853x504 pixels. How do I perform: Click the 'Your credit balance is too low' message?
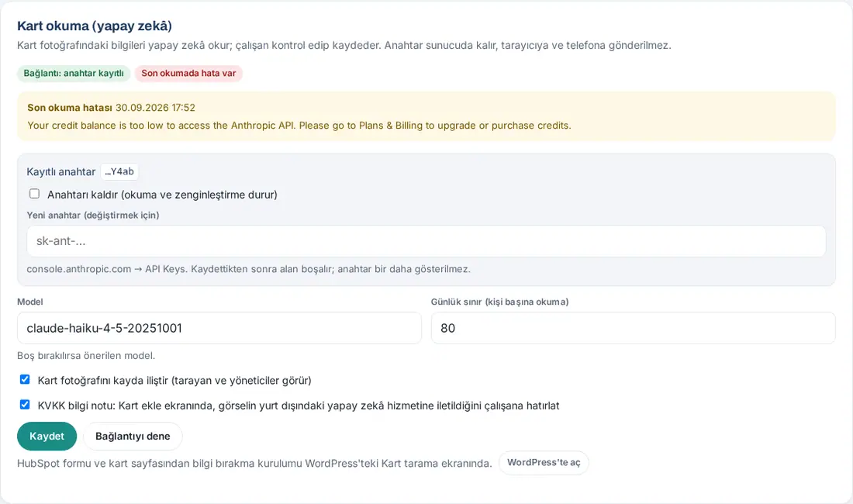[299, 126]
